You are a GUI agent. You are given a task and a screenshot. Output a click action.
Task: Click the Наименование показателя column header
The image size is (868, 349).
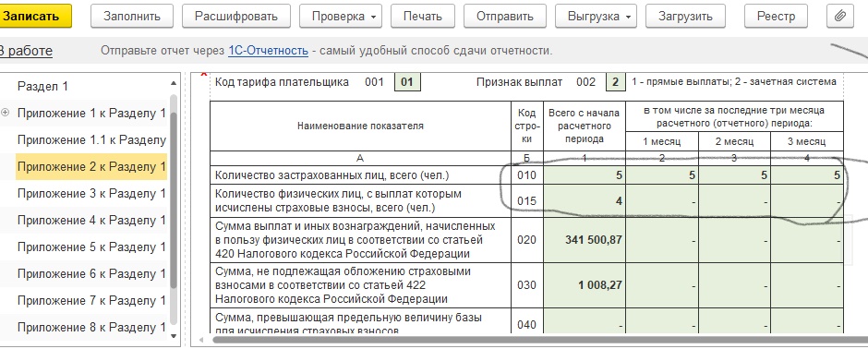[x=360, y=126]
